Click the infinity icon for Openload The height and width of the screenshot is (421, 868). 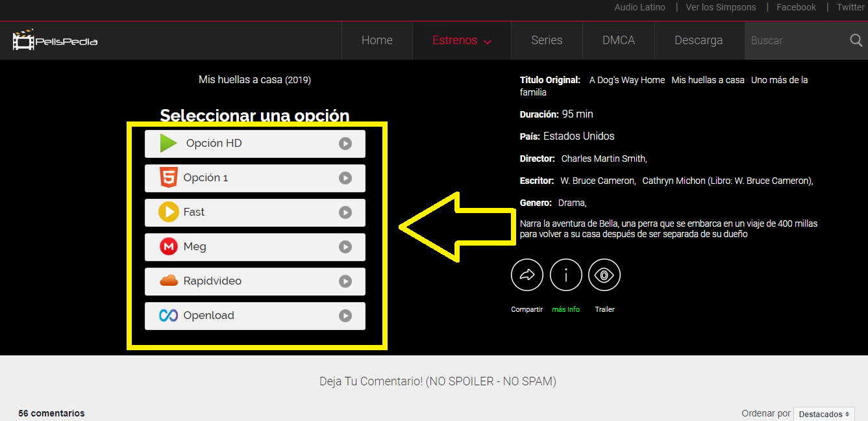[169, 315]
